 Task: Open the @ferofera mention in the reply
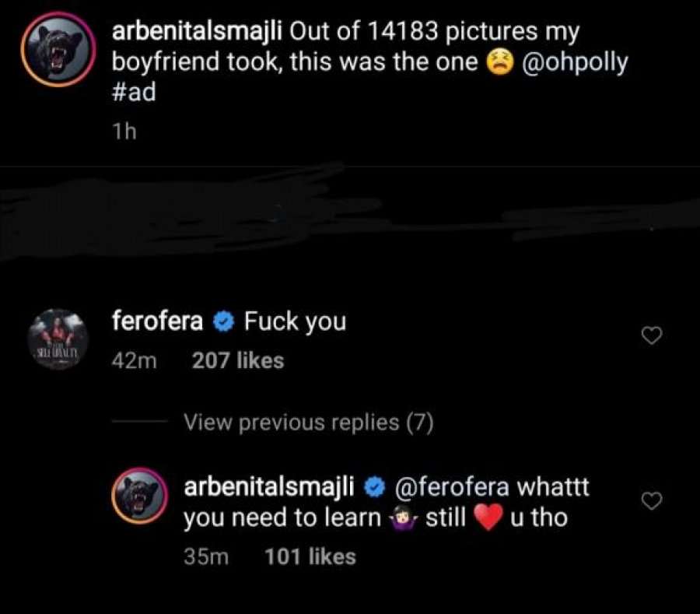[453, 487]
